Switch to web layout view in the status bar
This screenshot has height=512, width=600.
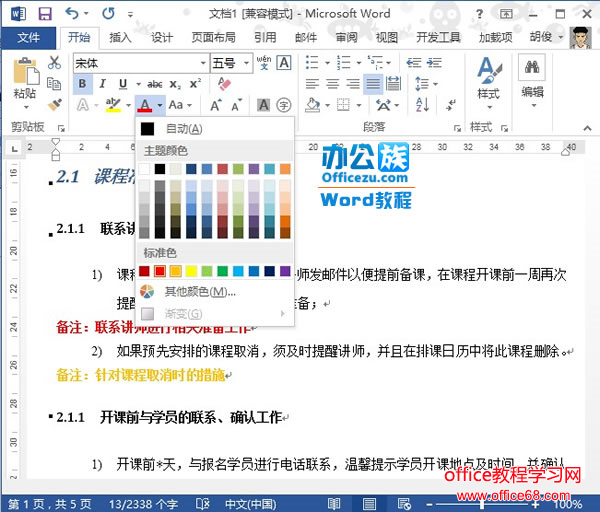click(404, 504)
